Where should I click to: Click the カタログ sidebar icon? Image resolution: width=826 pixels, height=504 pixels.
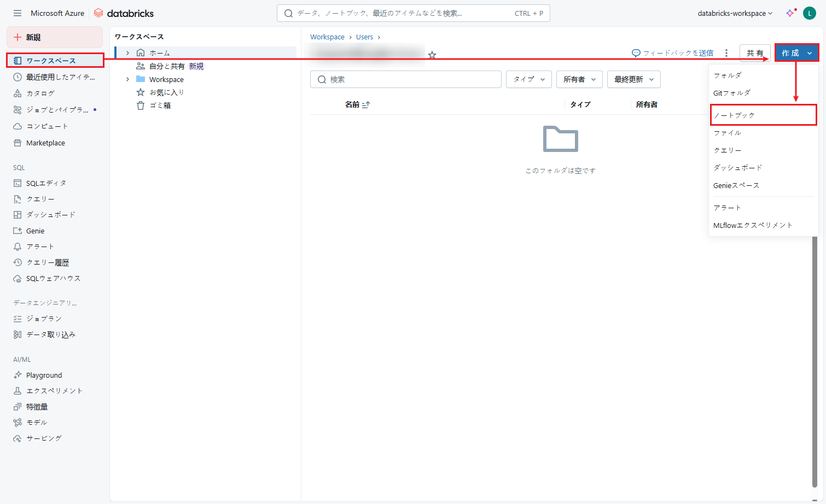18,93
